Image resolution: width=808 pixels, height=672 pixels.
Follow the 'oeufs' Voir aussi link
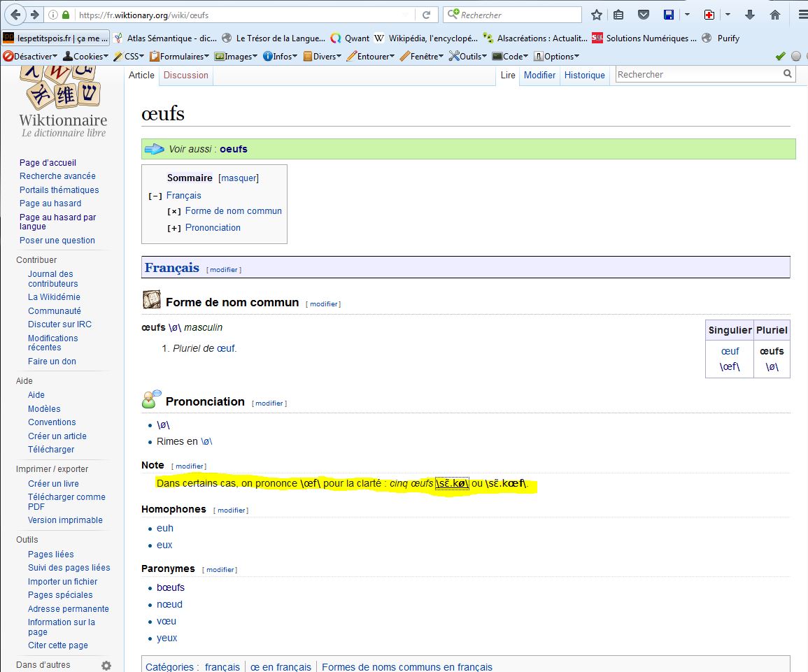pos(233,149)
